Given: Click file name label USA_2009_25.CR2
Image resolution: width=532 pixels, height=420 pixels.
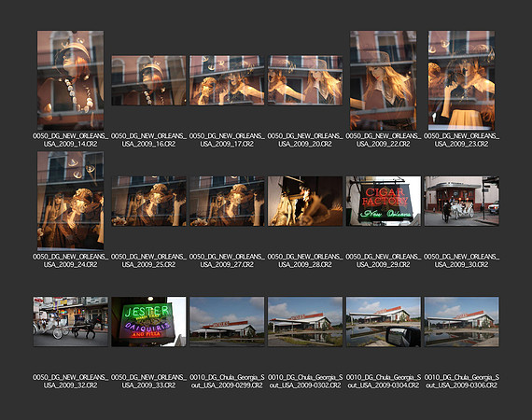Looking at the screenshot, I should [x=148, y=260].
